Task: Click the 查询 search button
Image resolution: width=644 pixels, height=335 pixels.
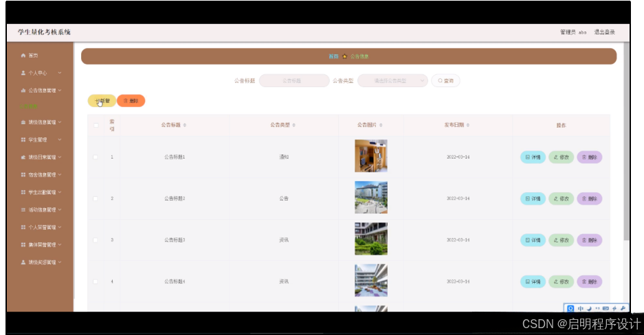Action: (445, 81)
